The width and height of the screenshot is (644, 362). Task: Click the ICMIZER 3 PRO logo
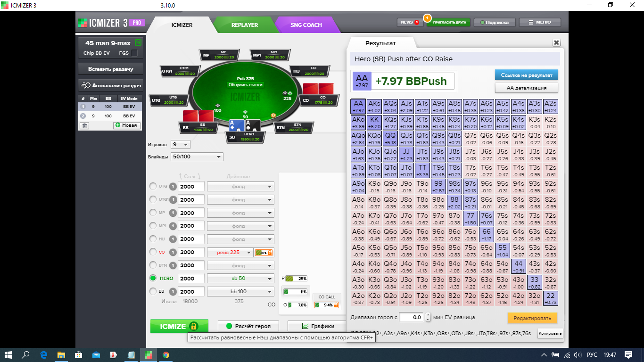point(111,22)
